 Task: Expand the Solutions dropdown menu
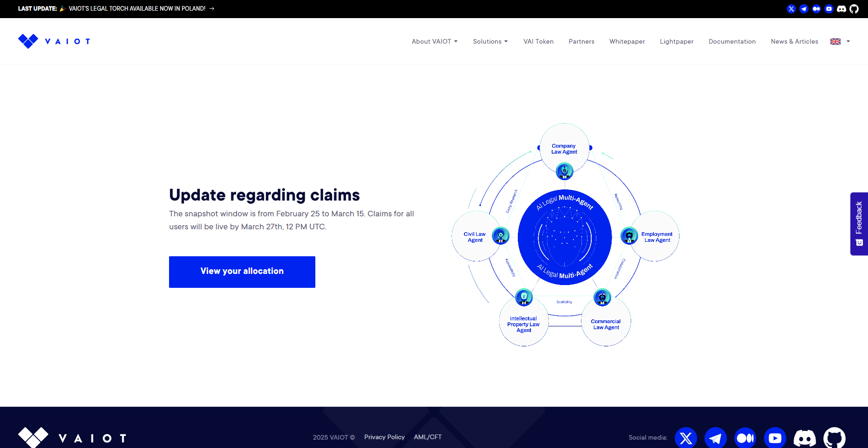490,41
